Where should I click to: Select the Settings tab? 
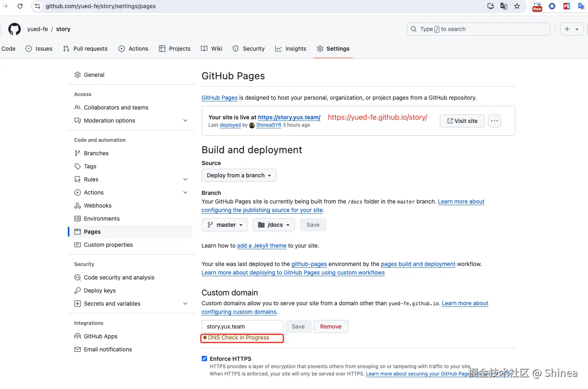tap(333, 49)
